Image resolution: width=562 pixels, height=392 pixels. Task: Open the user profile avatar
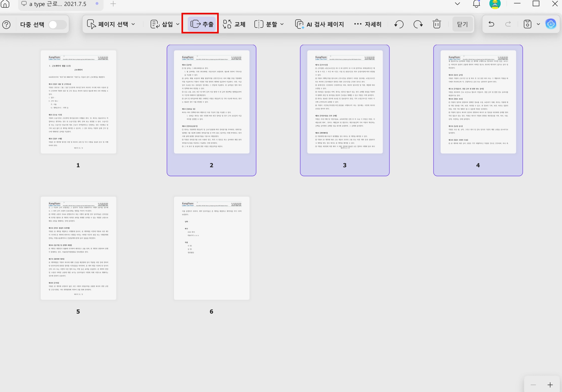495,4
